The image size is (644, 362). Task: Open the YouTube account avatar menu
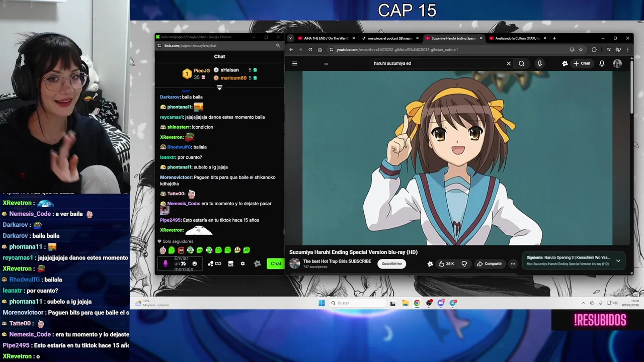pyautogui.click(x=617, y=63)
